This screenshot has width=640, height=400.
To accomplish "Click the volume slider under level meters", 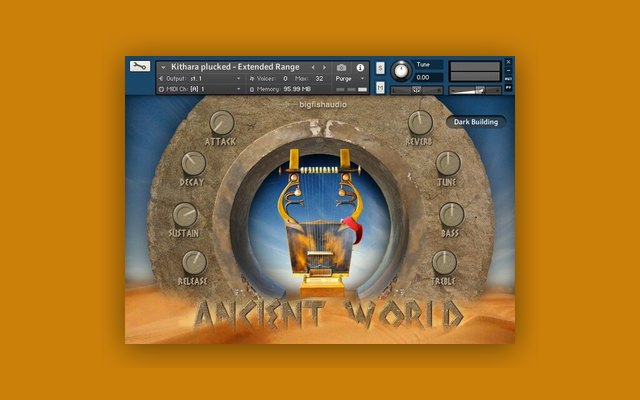I will point(475,90).
